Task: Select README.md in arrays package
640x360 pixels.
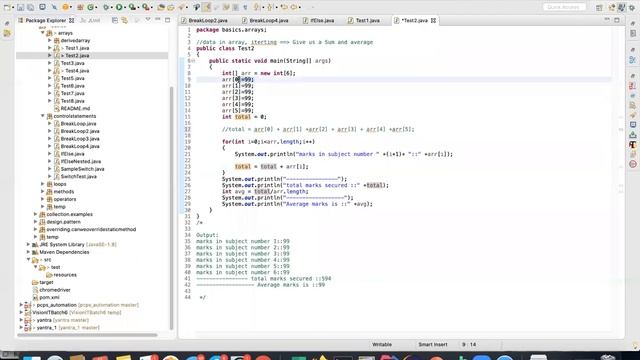Action: tap(75, 109)
